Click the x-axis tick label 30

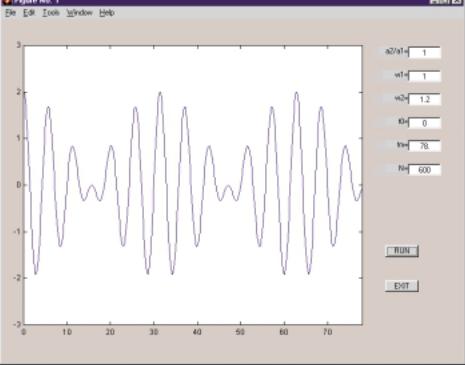point(154,332)
